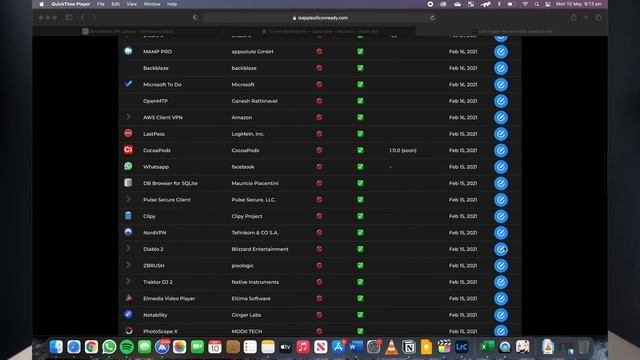Click the red not-native icon in the Backblaze row

click(319, 68)
